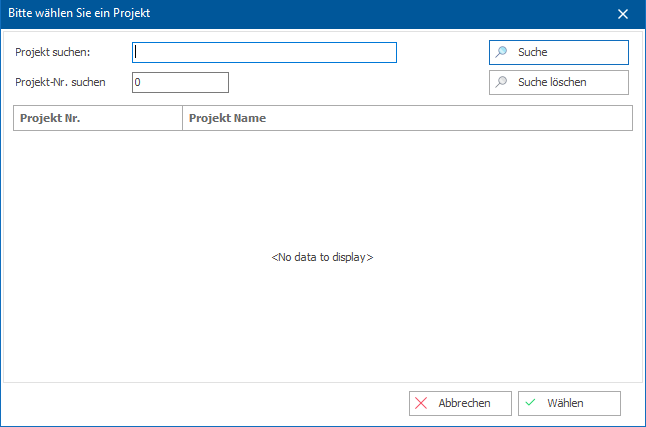The height and width of the screenshot is (427, 646).
Task: Click the Suche löschen button
Action: click(559, 82)
